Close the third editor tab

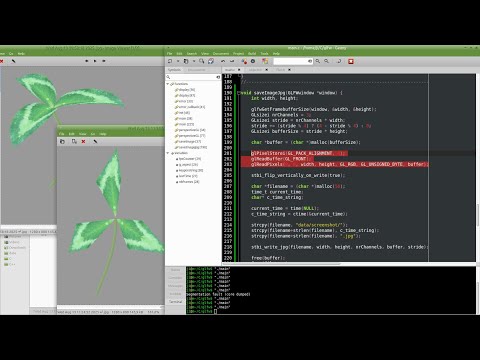pyautogui.click(x=289, y=70)
